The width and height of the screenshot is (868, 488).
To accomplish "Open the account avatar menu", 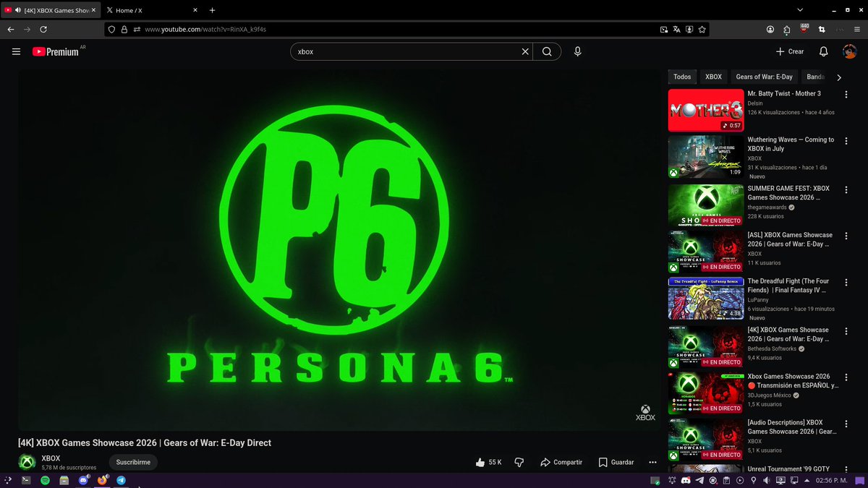I will point(849,51).
